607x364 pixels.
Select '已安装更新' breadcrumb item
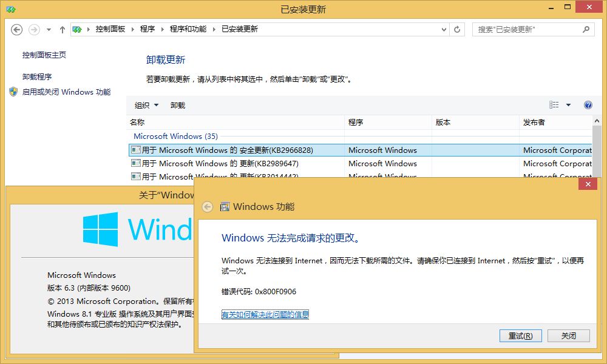pyautogui.click(x=240, y=29)
